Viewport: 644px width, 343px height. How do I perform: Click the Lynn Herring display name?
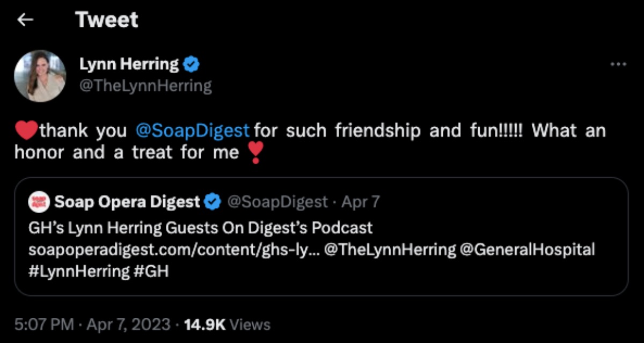point(129,64)
